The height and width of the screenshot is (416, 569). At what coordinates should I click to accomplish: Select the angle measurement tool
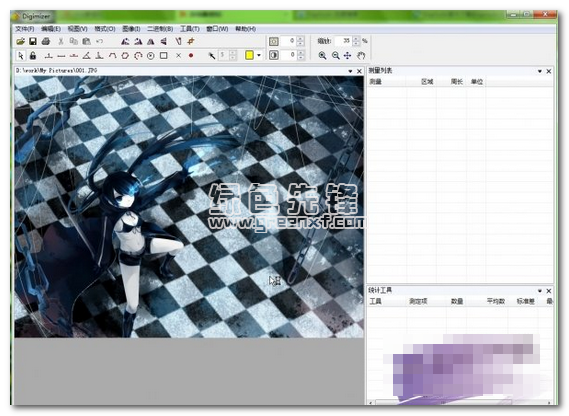tap(86, 56)
